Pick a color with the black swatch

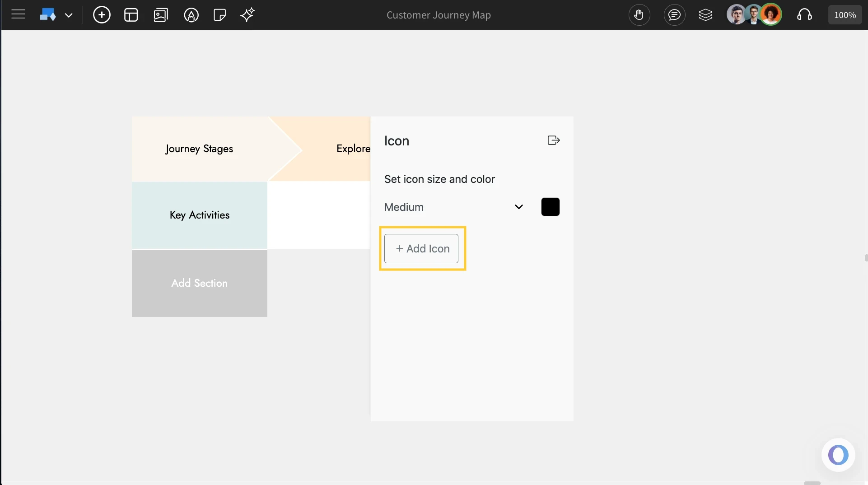(x=550, y=207)
